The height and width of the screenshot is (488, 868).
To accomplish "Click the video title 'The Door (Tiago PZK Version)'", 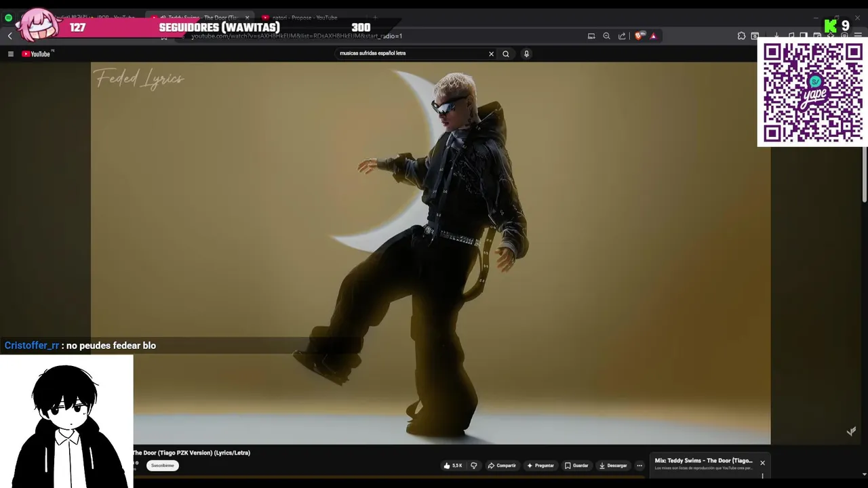I will (x=191, y=453).
